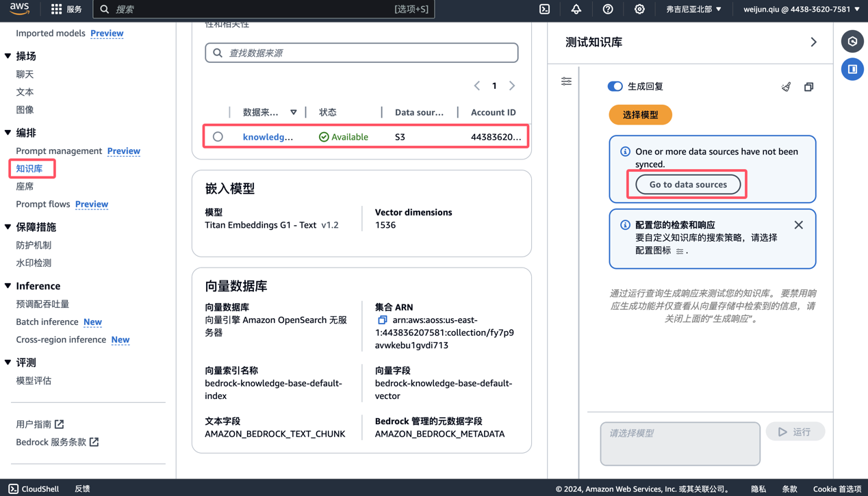Select the knowledge base data source radio button

[x=218, y=137]
